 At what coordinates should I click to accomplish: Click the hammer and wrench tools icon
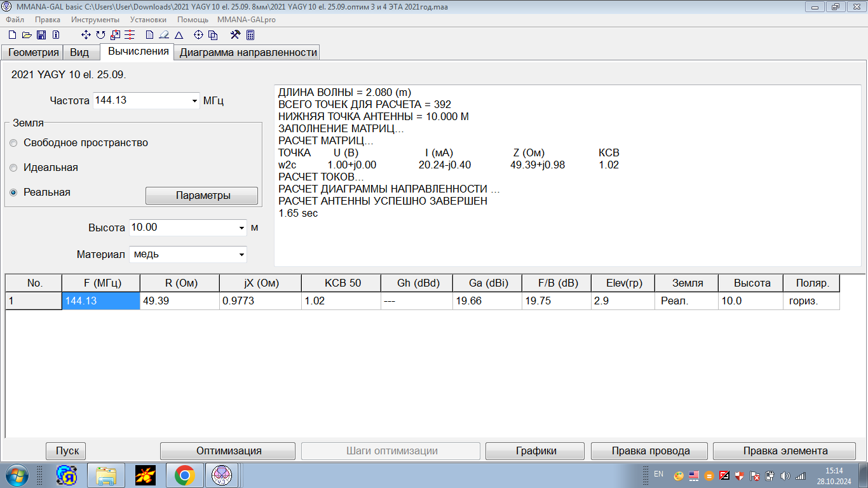[235, 35]
